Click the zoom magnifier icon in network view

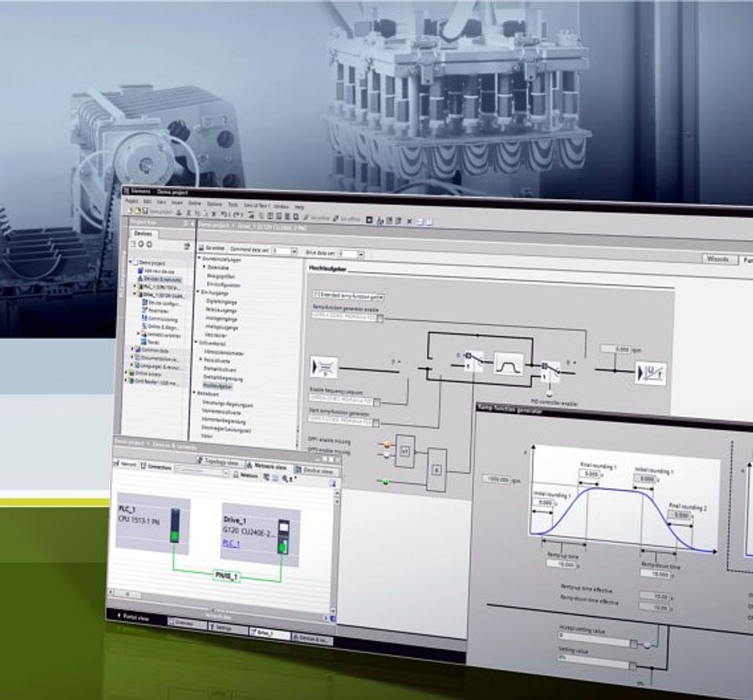point(286,478)
